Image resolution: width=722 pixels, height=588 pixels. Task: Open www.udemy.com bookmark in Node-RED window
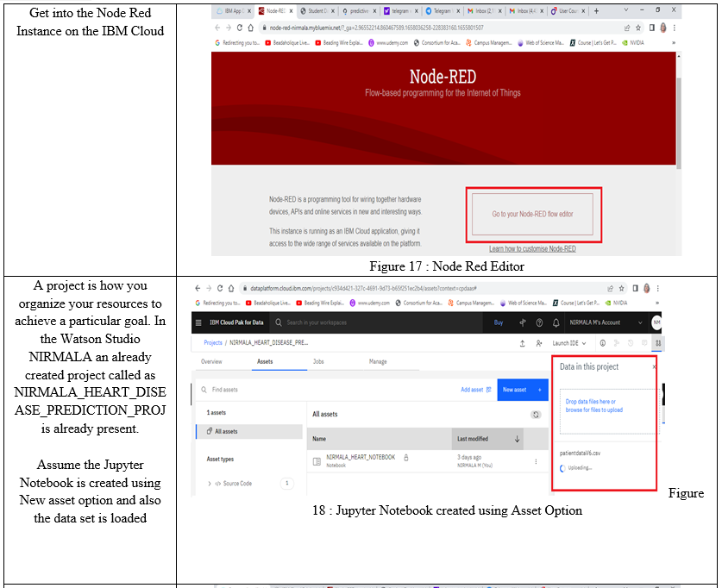point(387,43)
